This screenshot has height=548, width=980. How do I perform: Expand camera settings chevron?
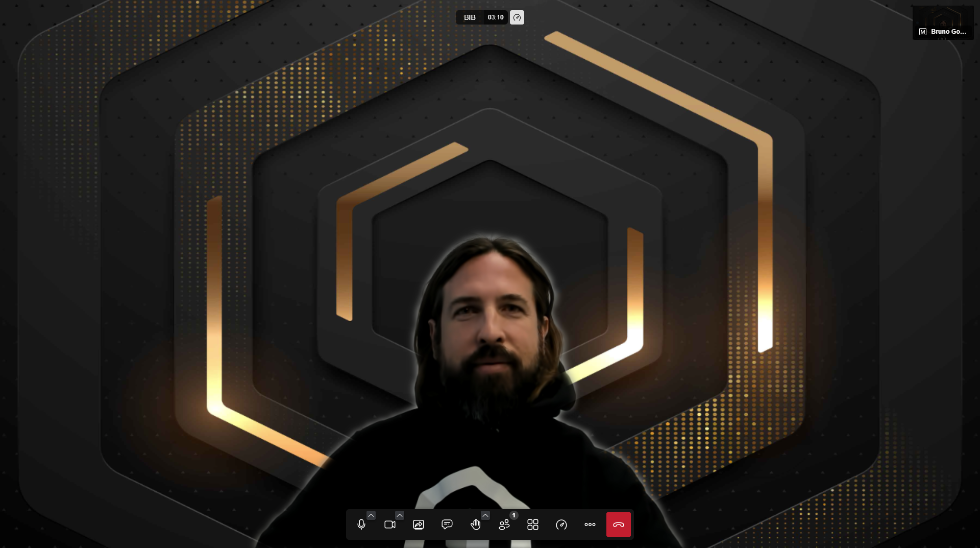400,515
